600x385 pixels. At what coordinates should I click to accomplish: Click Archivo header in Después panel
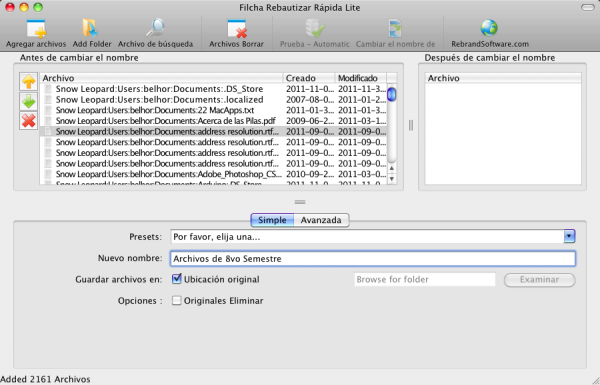503,78
